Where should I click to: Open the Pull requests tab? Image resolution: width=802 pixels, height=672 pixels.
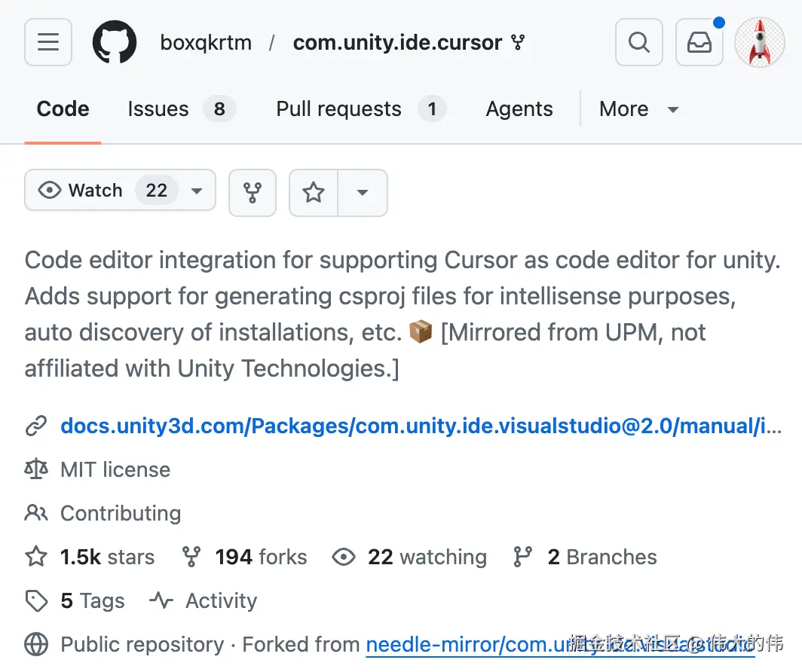338,109
